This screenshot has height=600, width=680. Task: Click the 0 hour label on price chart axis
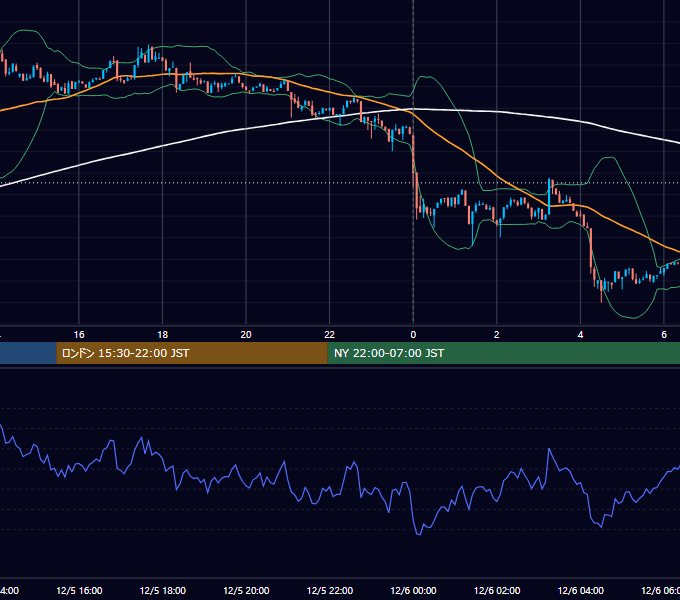pyautogui.click(x=413, y=335)
